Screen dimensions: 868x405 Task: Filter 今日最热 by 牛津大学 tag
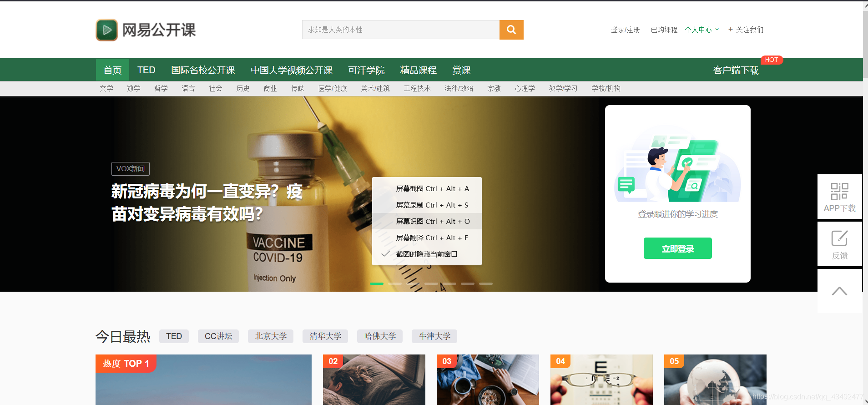(x=434, y=336)
